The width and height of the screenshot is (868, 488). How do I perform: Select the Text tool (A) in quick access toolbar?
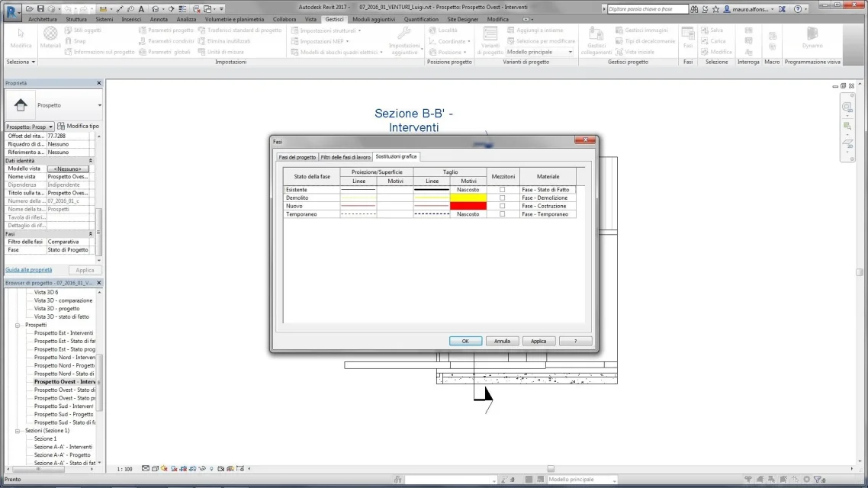141,9
